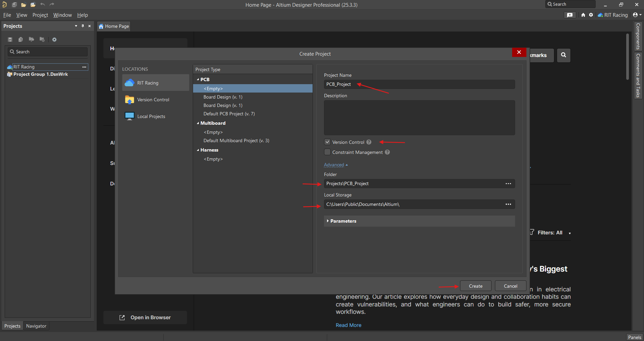Open Projects panel dropdown arrow menu
The height and width of the screenshot is (341, 644).
(76, 26)
